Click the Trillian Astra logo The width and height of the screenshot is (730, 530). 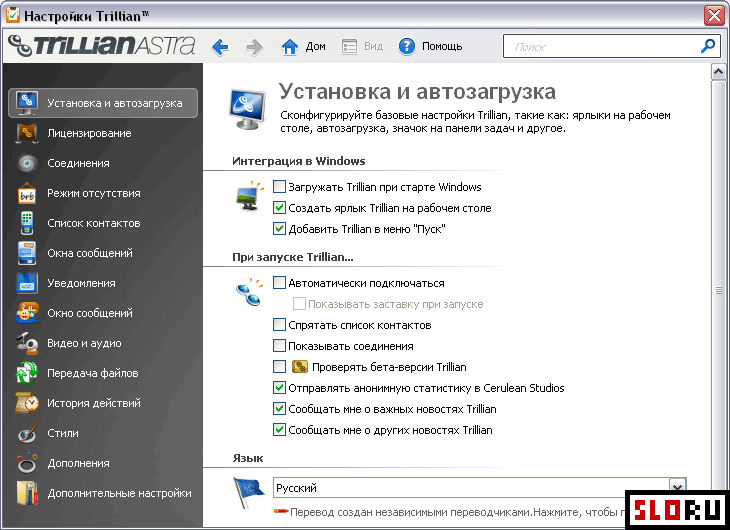point(102,46)
